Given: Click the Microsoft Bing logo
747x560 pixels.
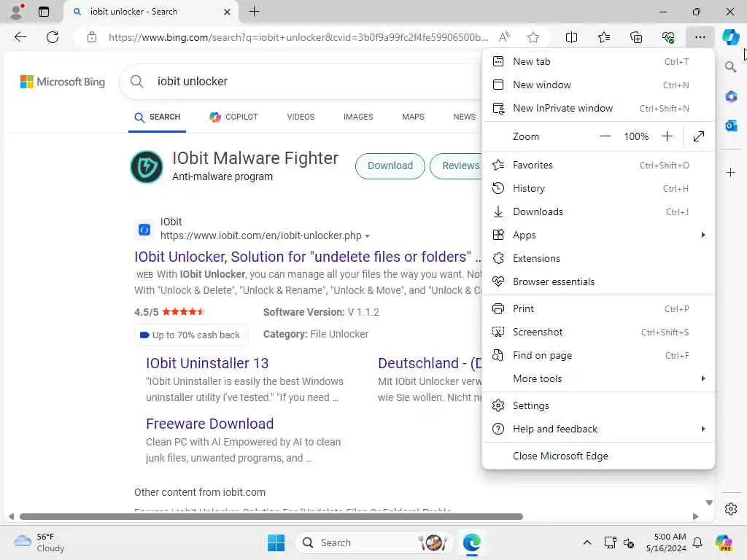Looking at the screenshot, I should 63,82.
